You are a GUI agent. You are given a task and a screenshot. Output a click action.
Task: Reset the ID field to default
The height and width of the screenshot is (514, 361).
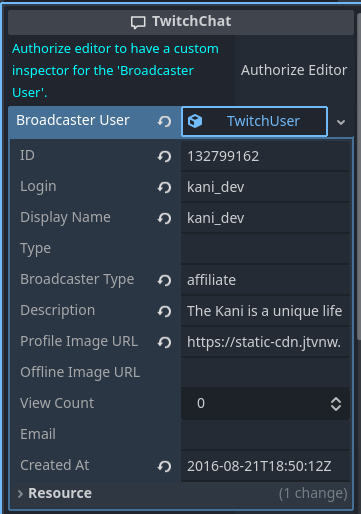tap(164, 156)
